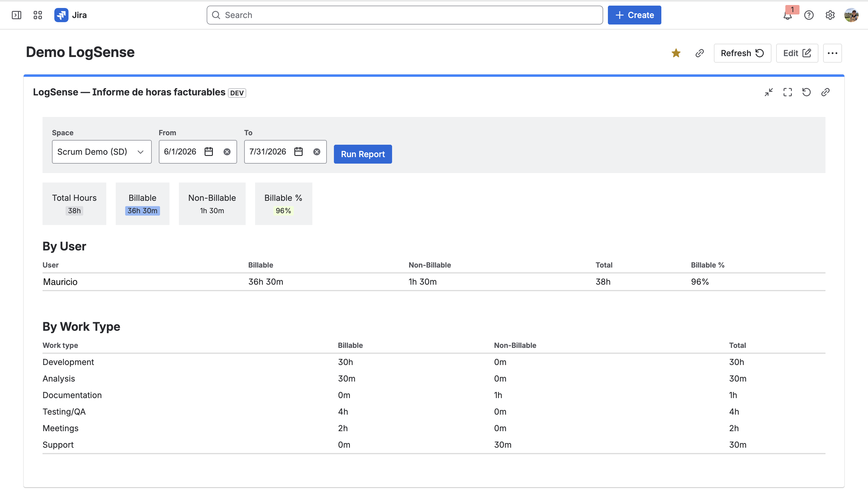Copy the dashboard link icon beside star

pyautogui.click(x=699, y=53)
